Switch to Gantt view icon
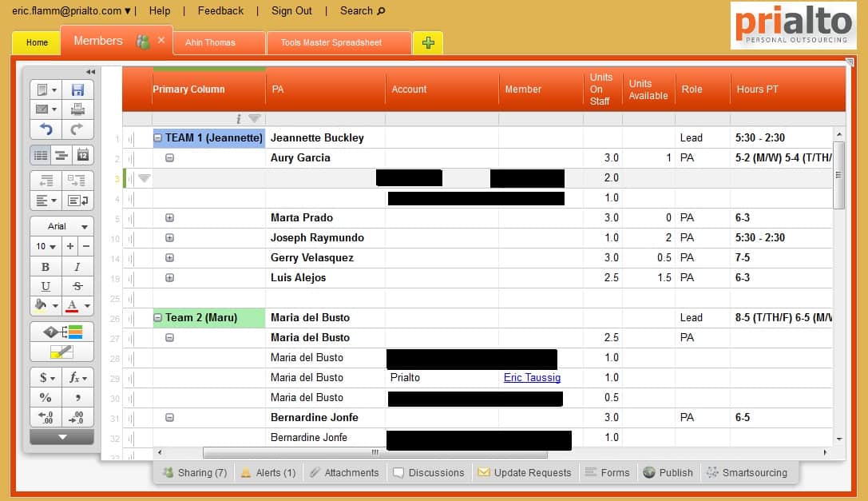868x501 pixels. coord(61,155)
